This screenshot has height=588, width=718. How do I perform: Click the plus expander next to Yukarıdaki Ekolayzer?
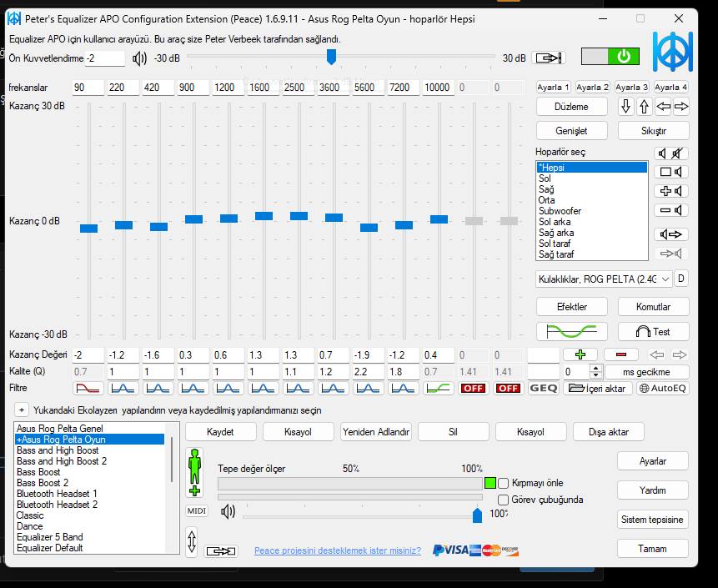click(x=22, y=410)
